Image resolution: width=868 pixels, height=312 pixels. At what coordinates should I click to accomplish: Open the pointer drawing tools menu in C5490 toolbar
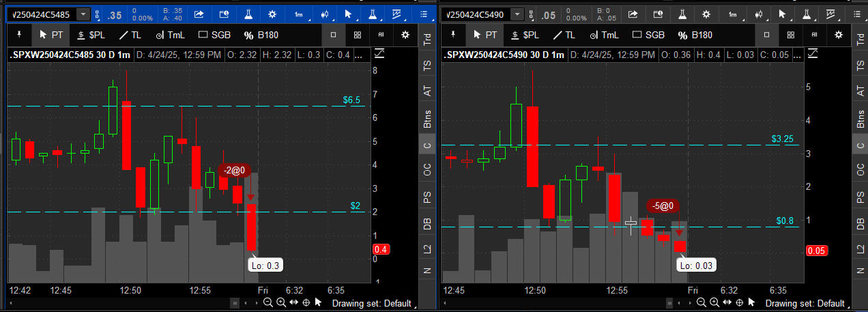(782, 14)
